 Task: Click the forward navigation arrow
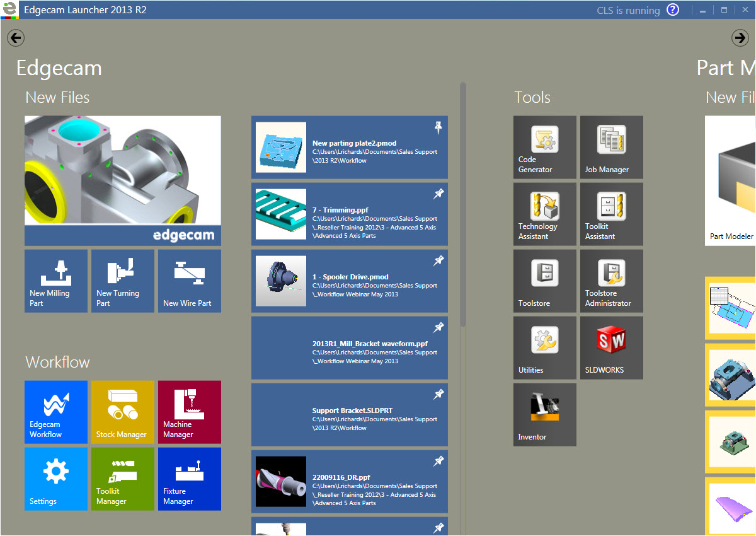[x=740, y=38]
